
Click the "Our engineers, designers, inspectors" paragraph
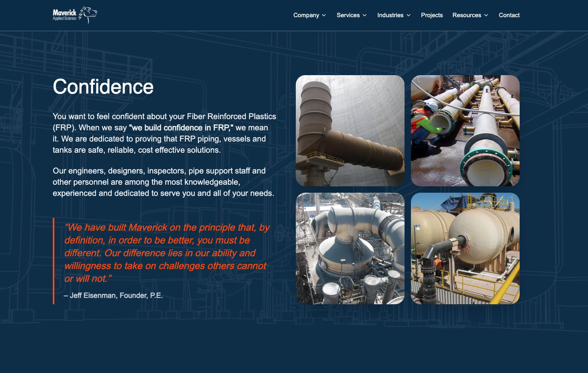[x=163, y=182]
